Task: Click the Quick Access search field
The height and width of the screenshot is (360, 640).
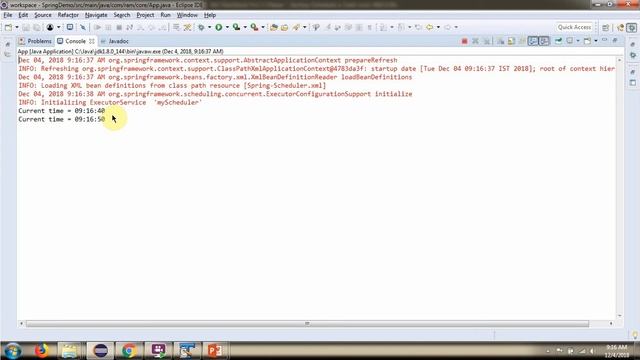Action: pyautogui.click(x=574, y=27)
